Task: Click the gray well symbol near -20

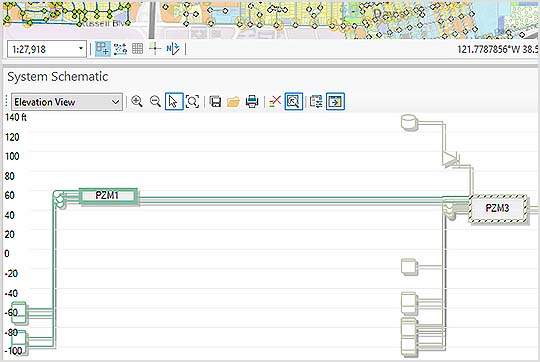Action: (x=409, y=267)
